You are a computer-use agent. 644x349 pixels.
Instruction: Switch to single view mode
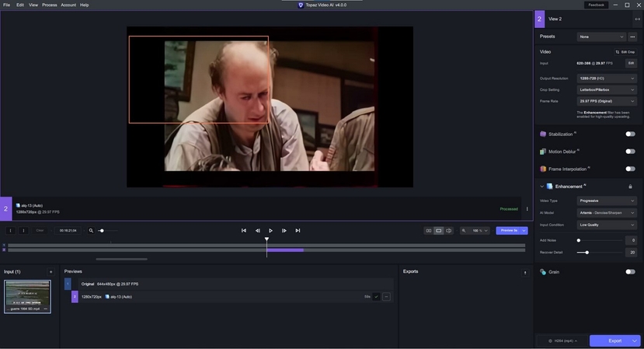click(x=439, y=231)
